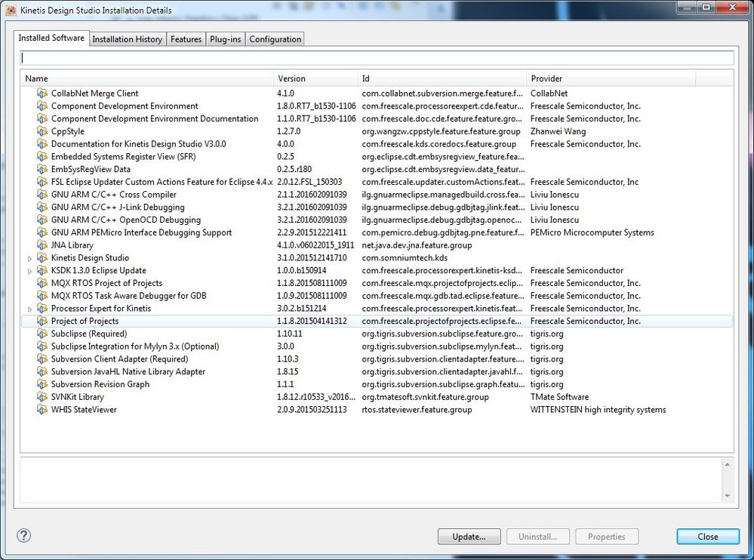Click the PEMicro Microcomputer Systems provider cell
Screen dimensions: 754x560
[592, 232]
